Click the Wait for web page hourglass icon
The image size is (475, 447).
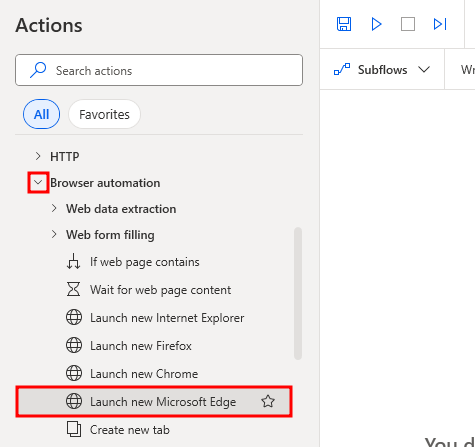[73, 289]
